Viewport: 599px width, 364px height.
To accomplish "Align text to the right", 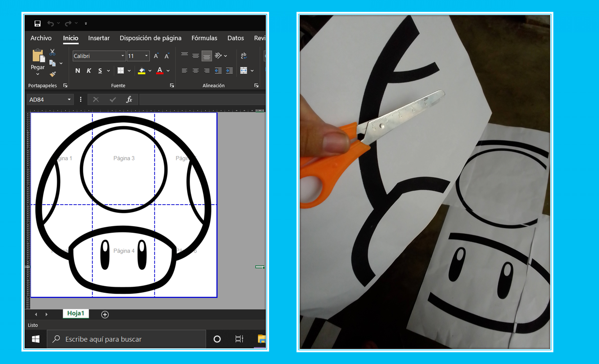I will (x=207, y=71).
